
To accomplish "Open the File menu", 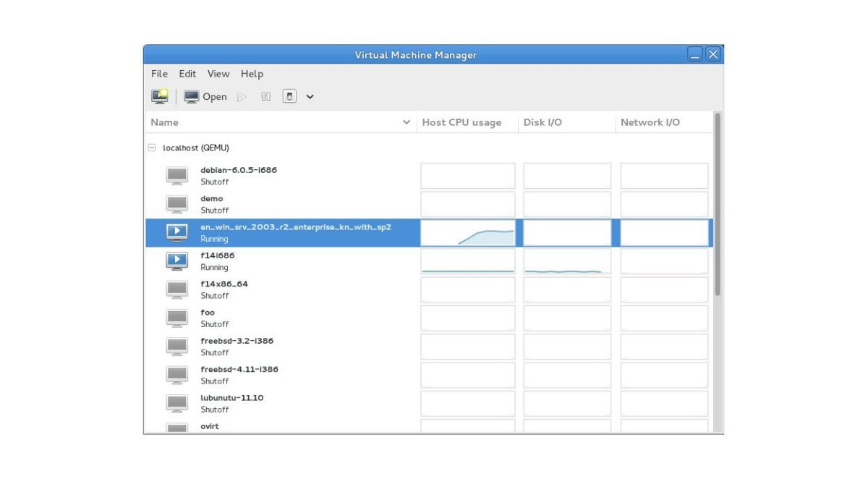I will tap(158, 73).
